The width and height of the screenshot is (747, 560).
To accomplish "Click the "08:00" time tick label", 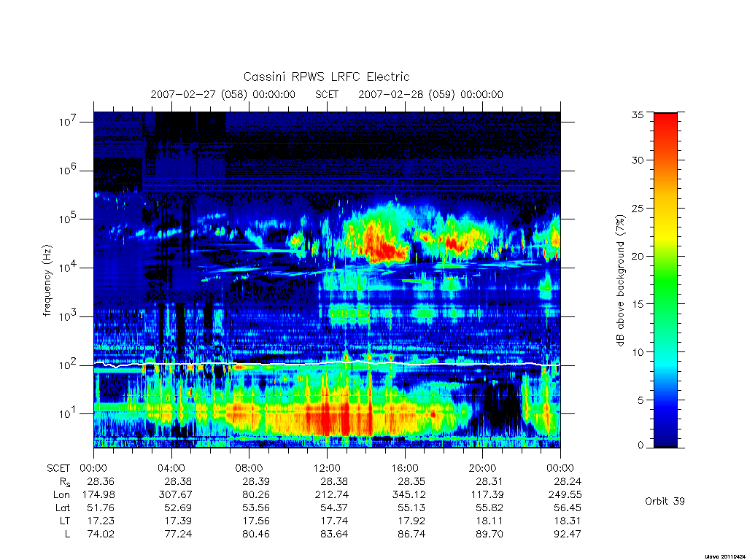I will click(x=249, y=468).
